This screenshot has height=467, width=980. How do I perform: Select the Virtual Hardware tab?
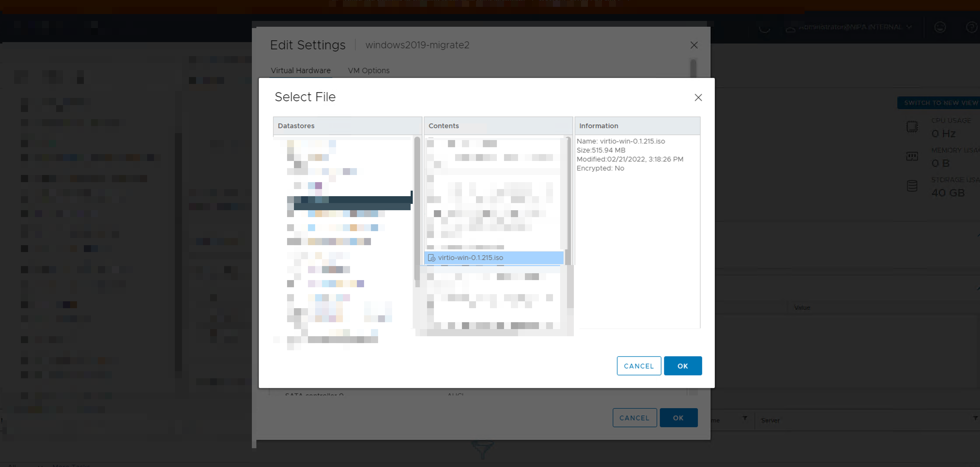pos(301,70)
